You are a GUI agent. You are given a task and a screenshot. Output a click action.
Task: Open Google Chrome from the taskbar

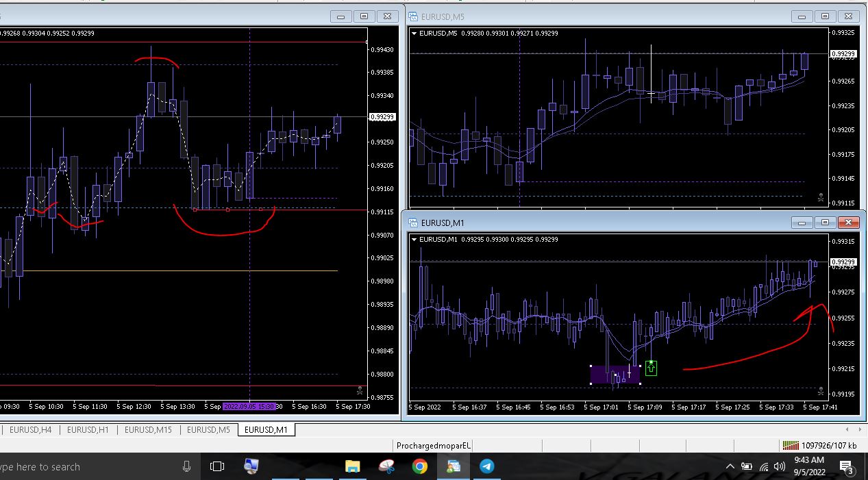(419, 466)
